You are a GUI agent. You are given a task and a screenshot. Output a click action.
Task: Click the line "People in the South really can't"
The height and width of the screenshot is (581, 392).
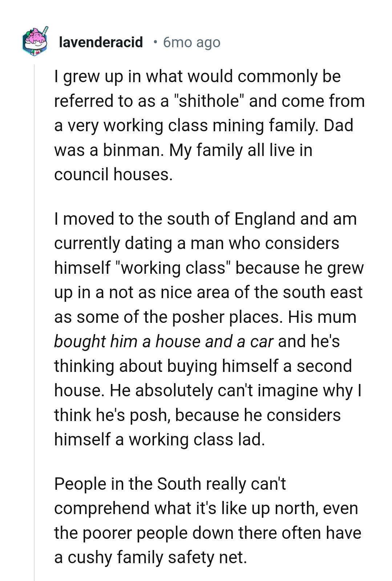click(170, 484)
